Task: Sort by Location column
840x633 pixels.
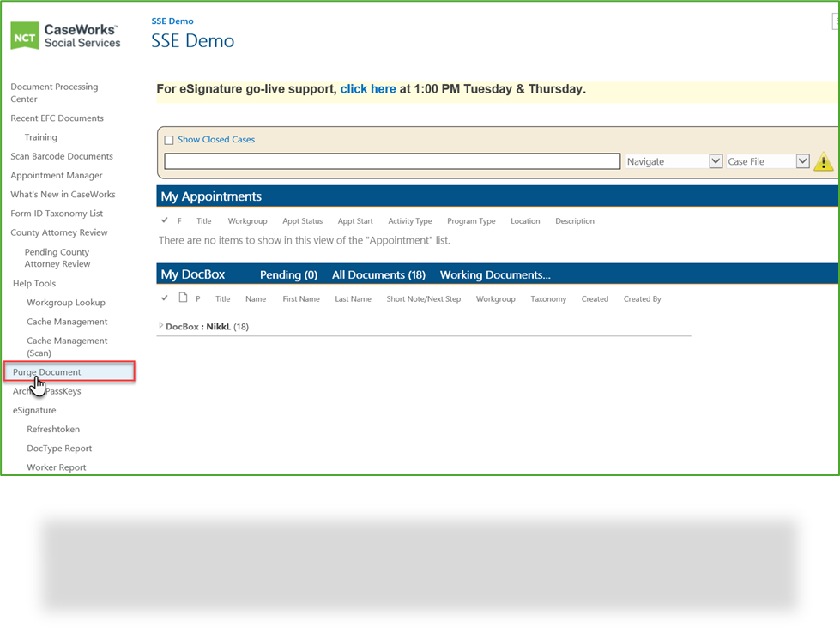Action: pyautogui.click(x=525, y=220)
